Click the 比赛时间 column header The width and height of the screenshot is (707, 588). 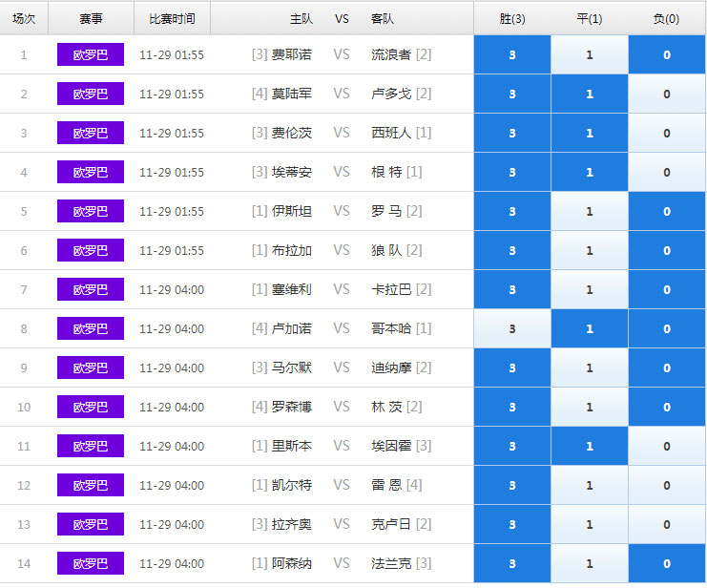[173, 18]
